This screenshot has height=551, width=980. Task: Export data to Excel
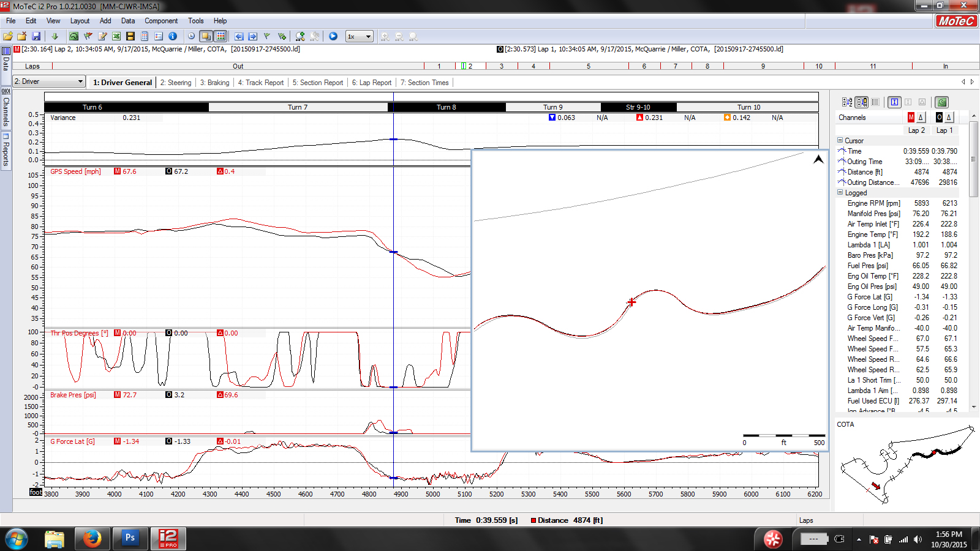click(x=117, y=36)
